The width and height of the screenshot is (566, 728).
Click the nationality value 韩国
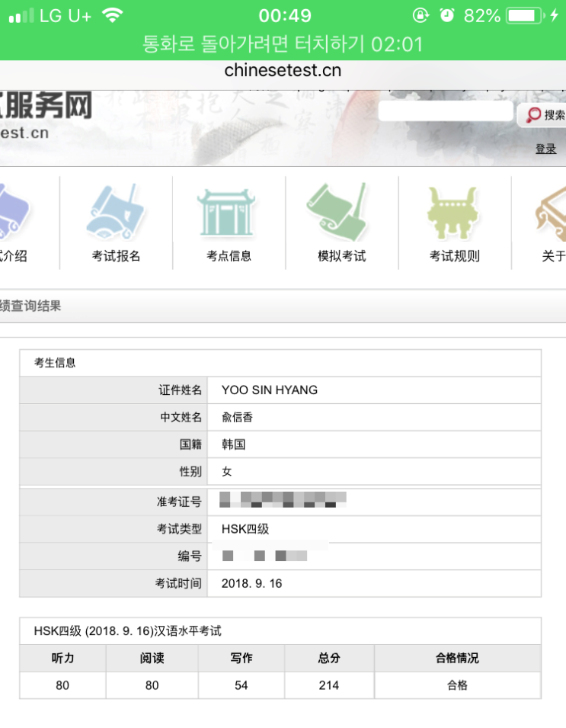(233, 444)
